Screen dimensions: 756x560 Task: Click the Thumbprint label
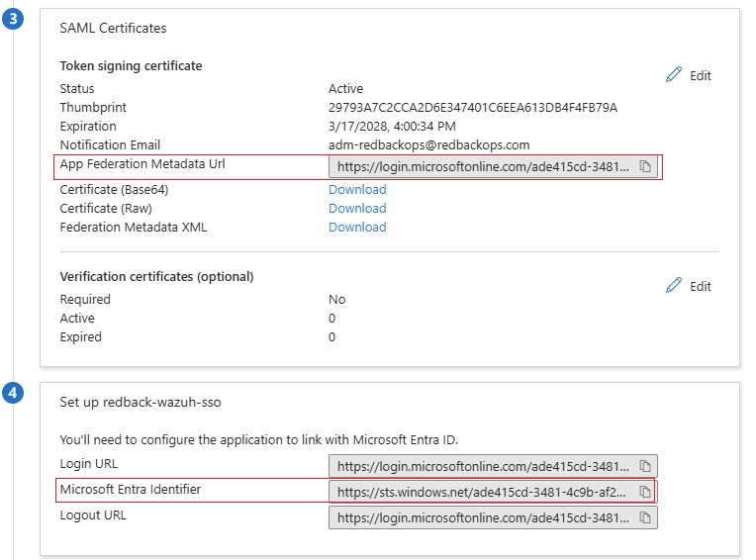[93, 107]
